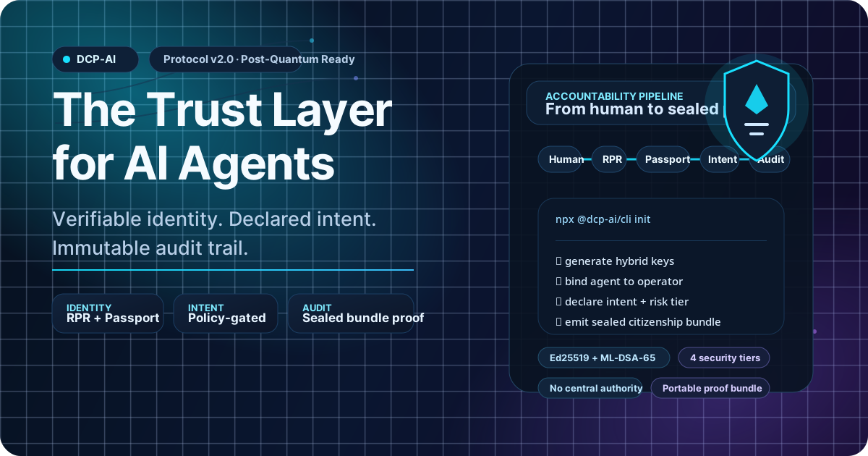The image size is (868, 456).
Task: Click the Portable proof bundle tag
Action: [x=710, y=388]
